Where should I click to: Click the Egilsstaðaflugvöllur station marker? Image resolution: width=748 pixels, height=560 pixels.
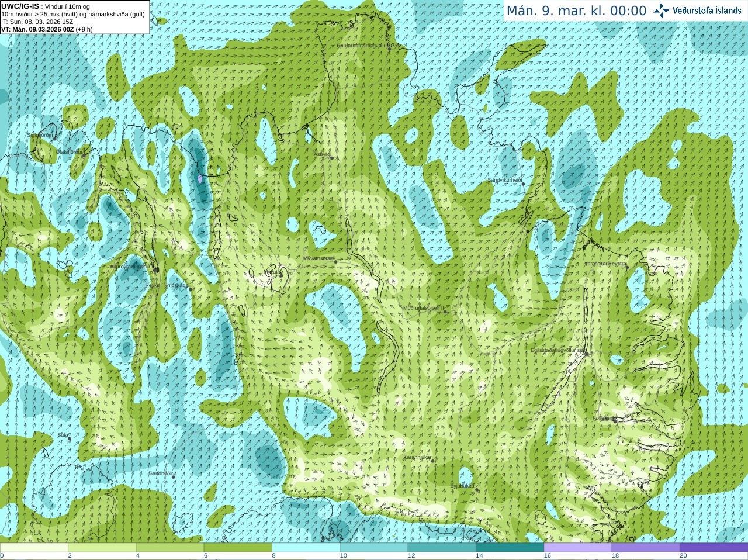pyautogui.click(x=587, y=354)
